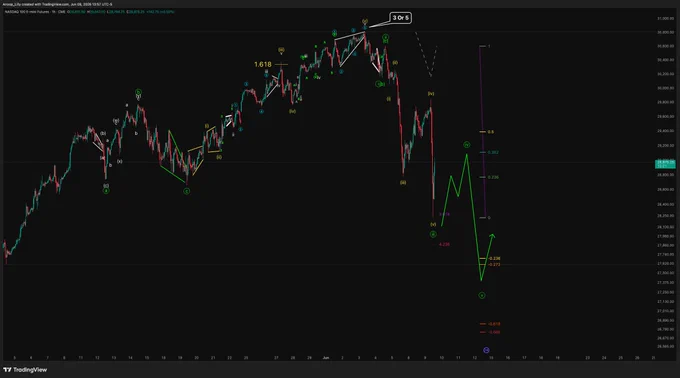Viewport: 680px width, 378px height.
Task: Open the NASDAQ 100 E-mini Futures symbol title
Action: click(x=27, y=12)
